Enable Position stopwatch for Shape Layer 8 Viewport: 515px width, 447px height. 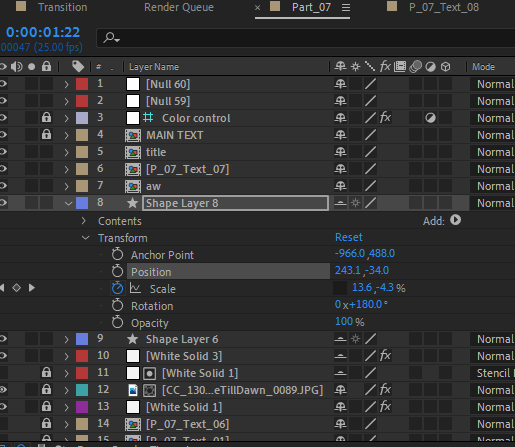pos(117,271)
